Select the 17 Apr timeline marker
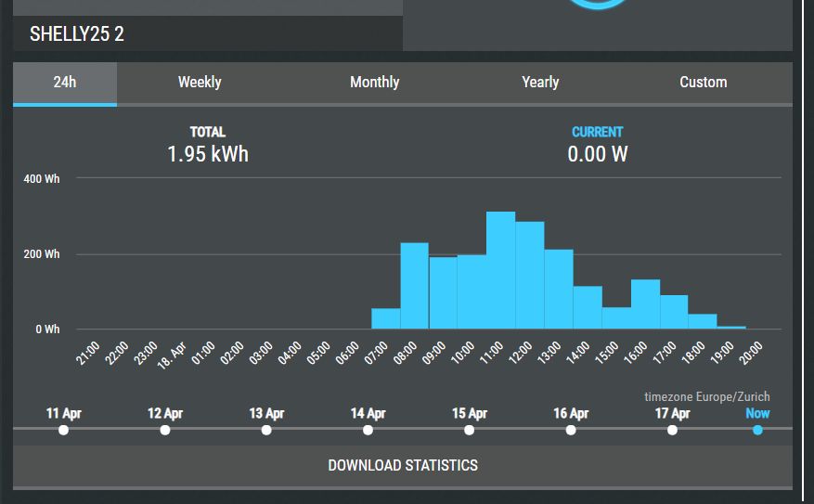This screenshot has width=814, height=504. tap(672, 431)
